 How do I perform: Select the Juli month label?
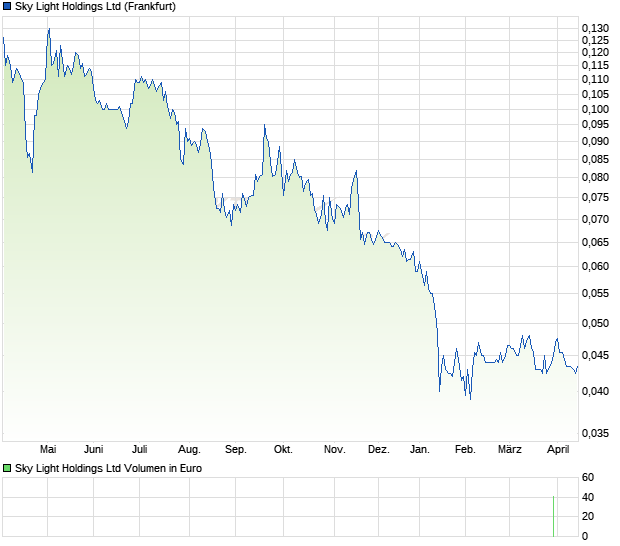(x=140, y=450)
